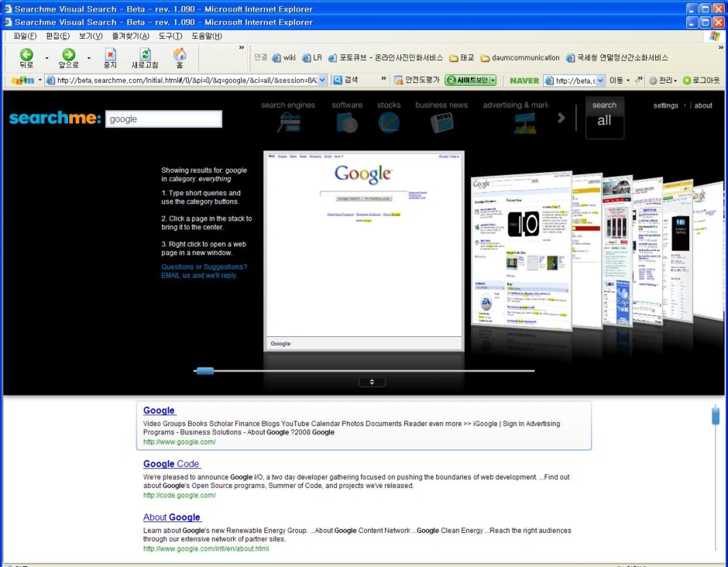
Task: Toggle the results panel expand/collapse handle
Action: pyautogui.click(x=372, y=382)
